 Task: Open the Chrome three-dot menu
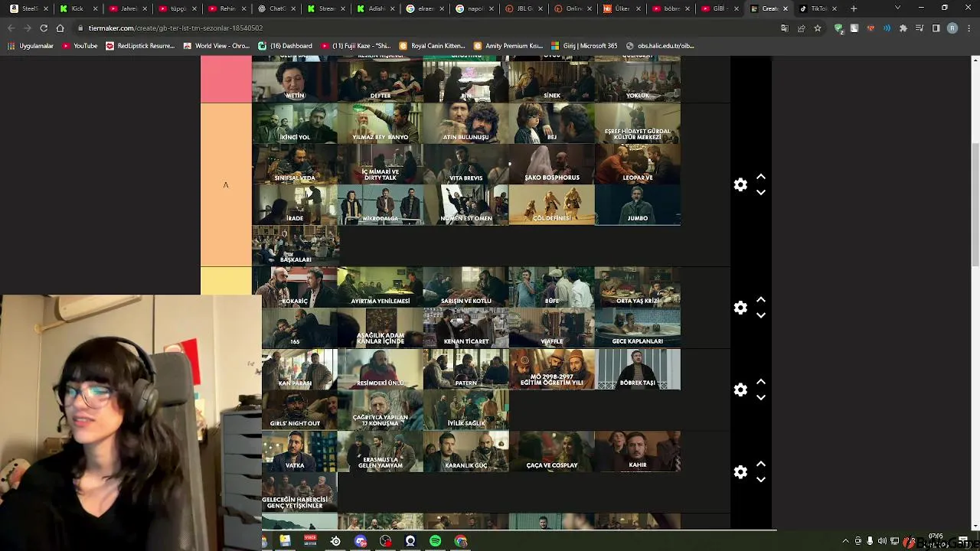pos(969,28)
